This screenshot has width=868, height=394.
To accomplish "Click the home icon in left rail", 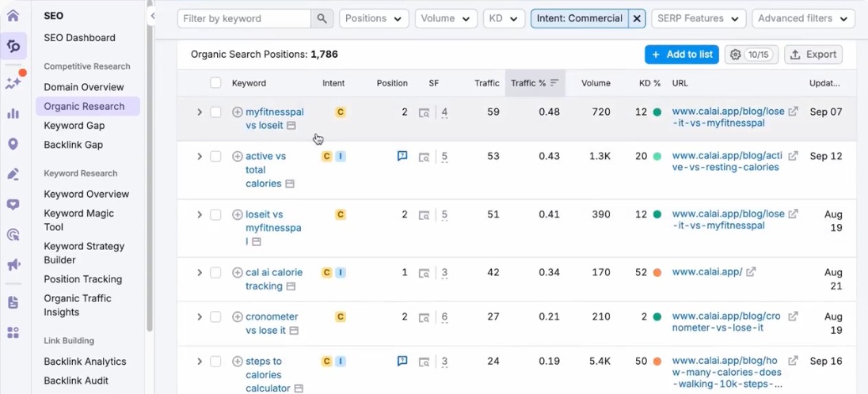I will pos(13,15).
